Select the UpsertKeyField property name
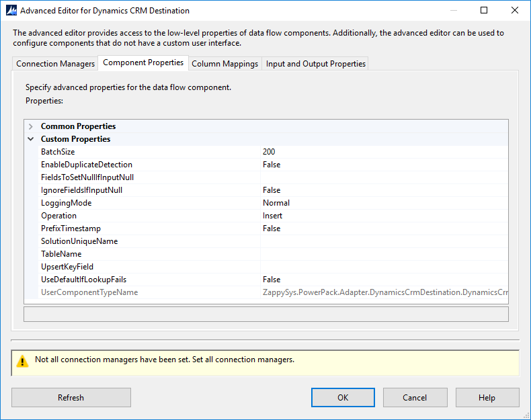 [67, 267]
